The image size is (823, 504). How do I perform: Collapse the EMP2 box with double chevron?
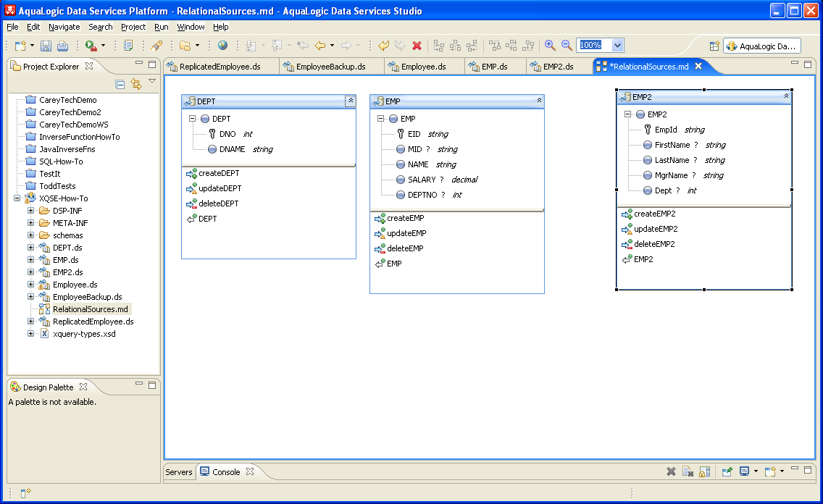point(786,96)
